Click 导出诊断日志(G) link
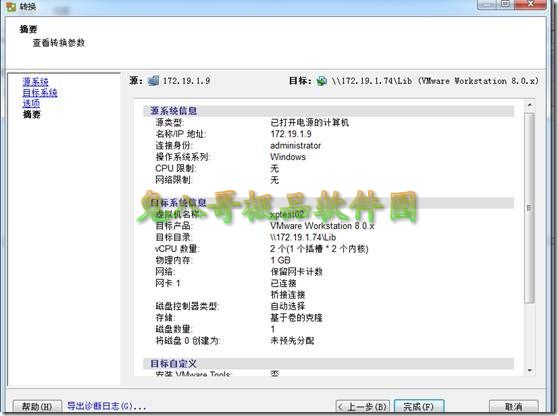The width and height of the screenshot is (558, 416). tap(106, 406)
